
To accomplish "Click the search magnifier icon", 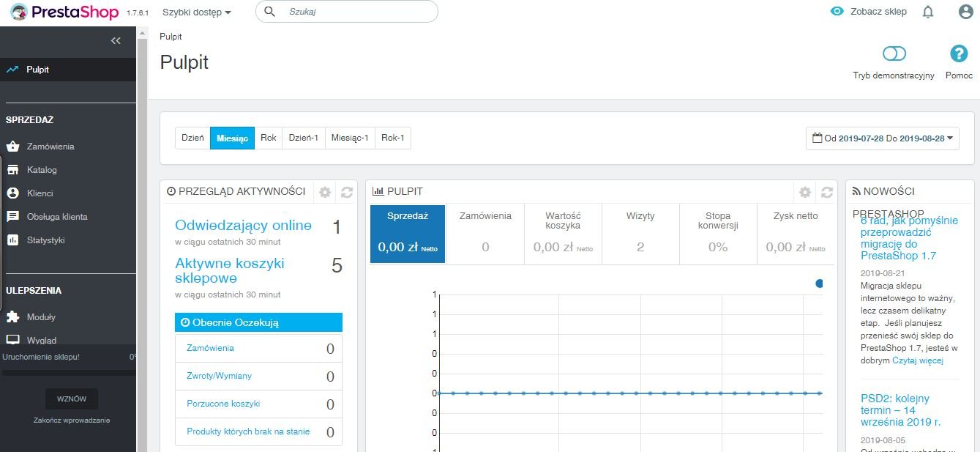I will tap(269, 12).
